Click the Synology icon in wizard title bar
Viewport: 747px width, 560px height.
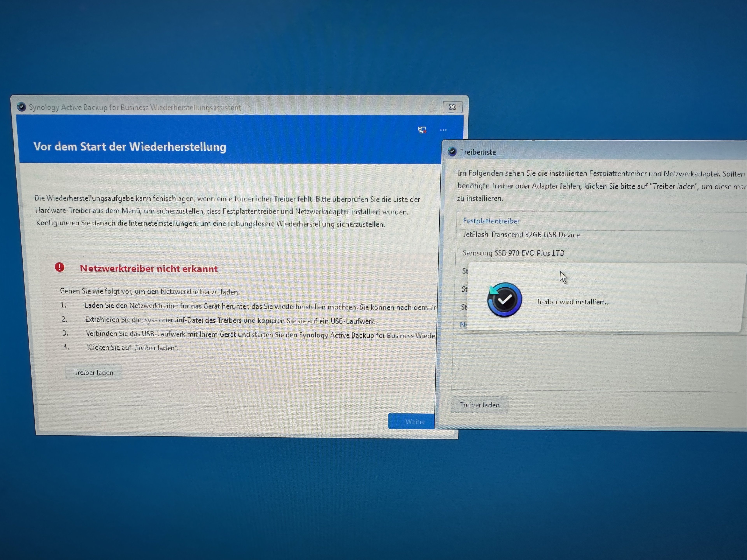[21, 107]
